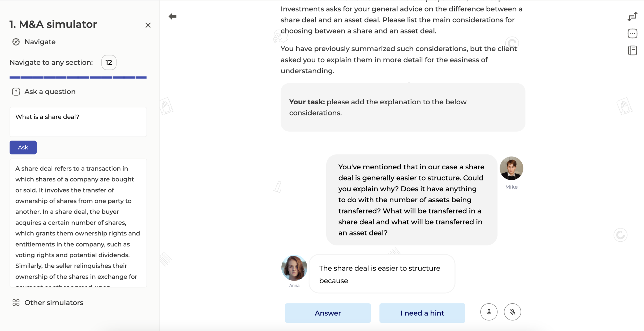Click the section progress bar
Image resolution: width=644 pixels, height=331 pixels.
78,78
